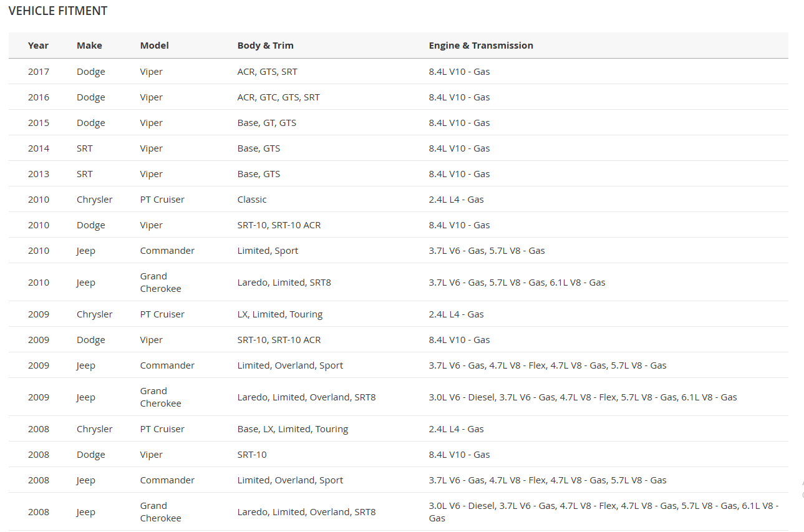This screenshot has height=532, width=804.
Task: Click the "Engine & Transmission" column header
Action: (481, 46)
